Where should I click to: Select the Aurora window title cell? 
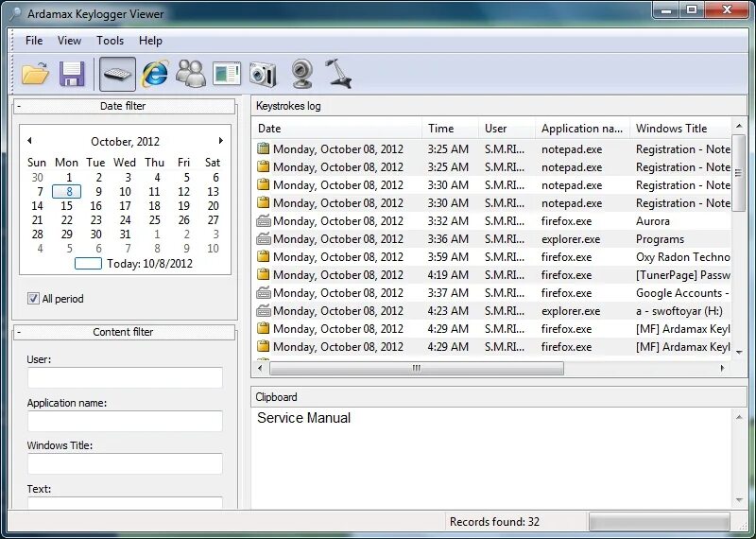coord(653,221)
